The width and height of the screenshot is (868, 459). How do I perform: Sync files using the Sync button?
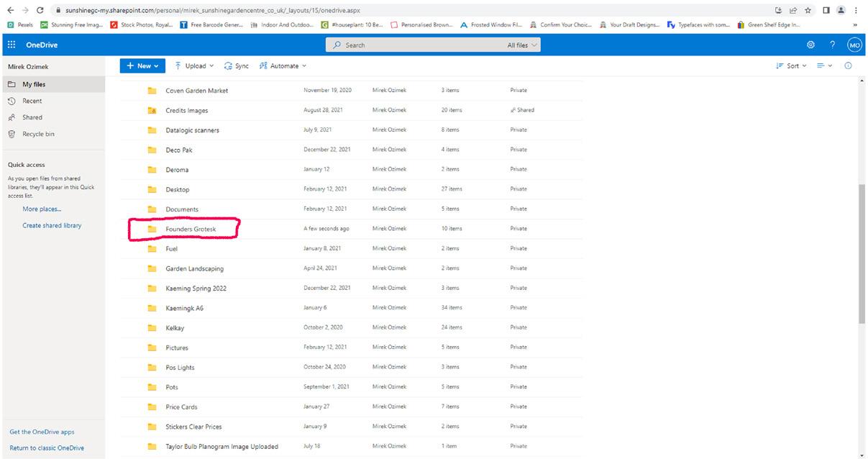click(237, 65)
